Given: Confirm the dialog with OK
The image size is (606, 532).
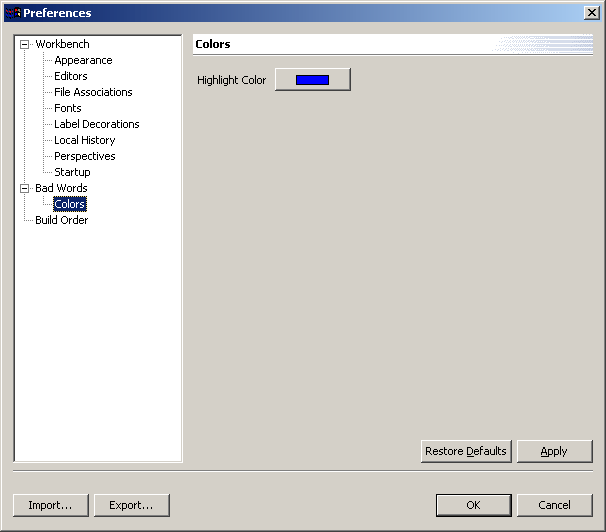Looking at the screenshot, I should pos(474,505).
